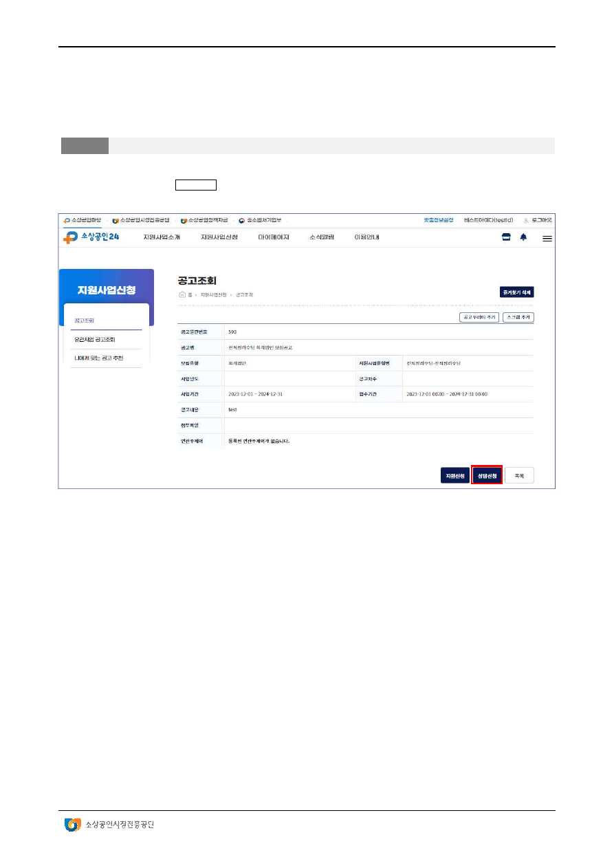Click the logout person icon
The image size is (614, 868).
coord(526,220)
